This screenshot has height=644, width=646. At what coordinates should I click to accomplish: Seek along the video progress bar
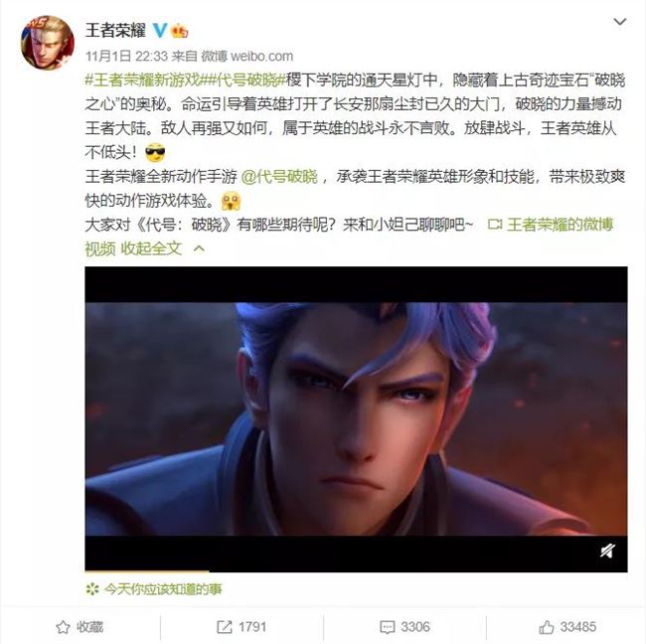356,571
